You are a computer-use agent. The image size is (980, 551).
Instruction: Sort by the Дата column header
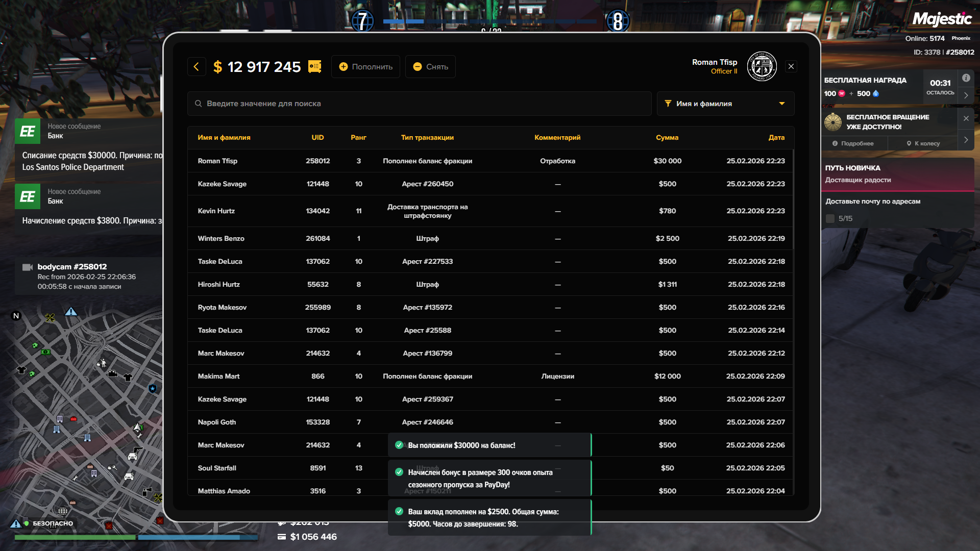click(776, 138)
